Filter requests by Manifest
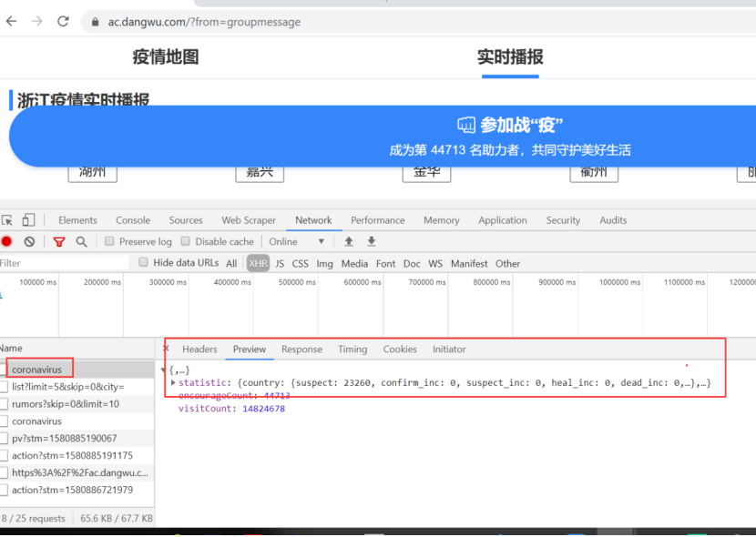 469,263
